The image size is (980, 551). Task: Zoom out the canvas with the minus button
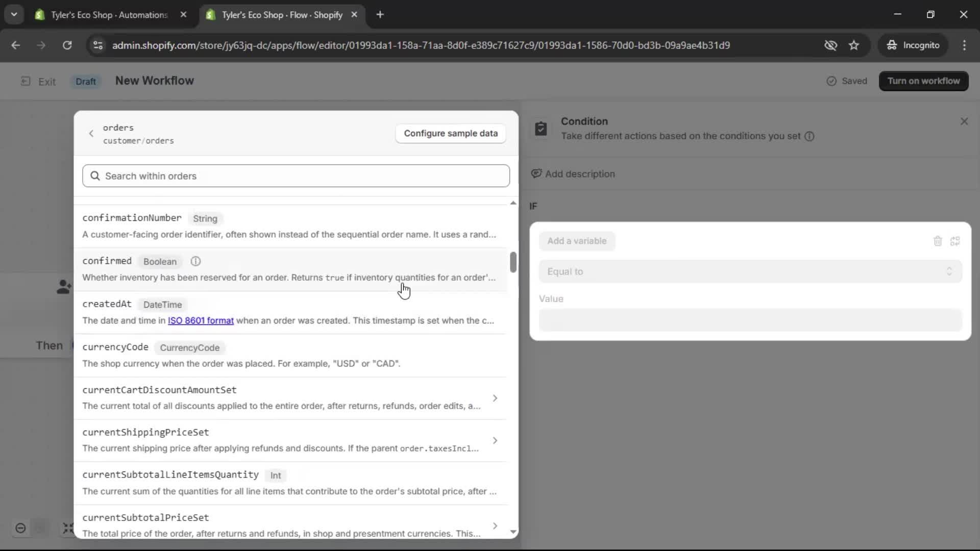click(20, 529)
